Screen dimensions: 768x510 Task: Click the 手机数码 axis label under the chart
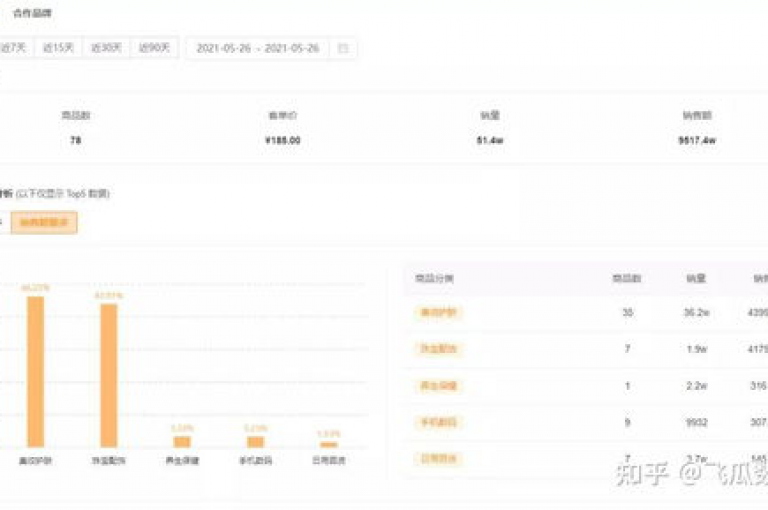[255, 461]
